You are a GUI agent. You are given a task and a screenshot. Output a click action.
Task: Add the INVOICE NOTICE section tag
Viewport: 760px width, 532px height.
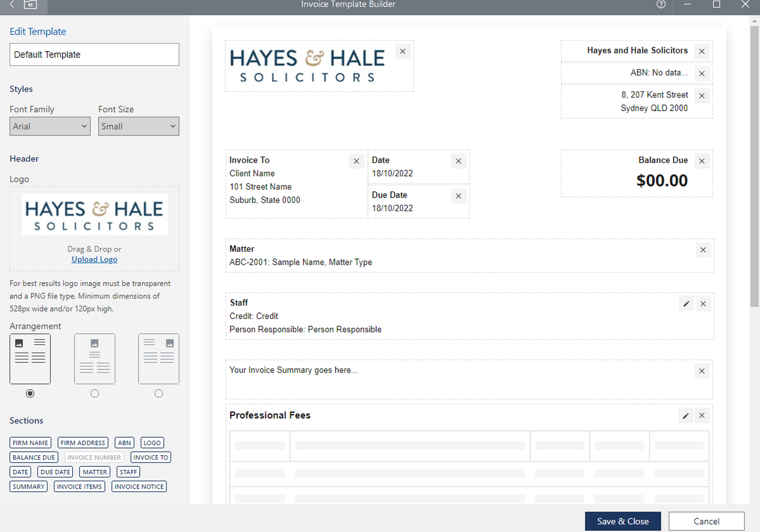(x=139, y=486)
